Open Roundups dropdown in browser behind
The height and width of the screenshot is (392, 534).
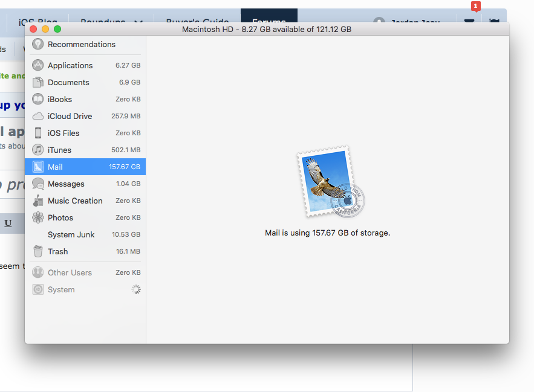[x=111, y=19]
